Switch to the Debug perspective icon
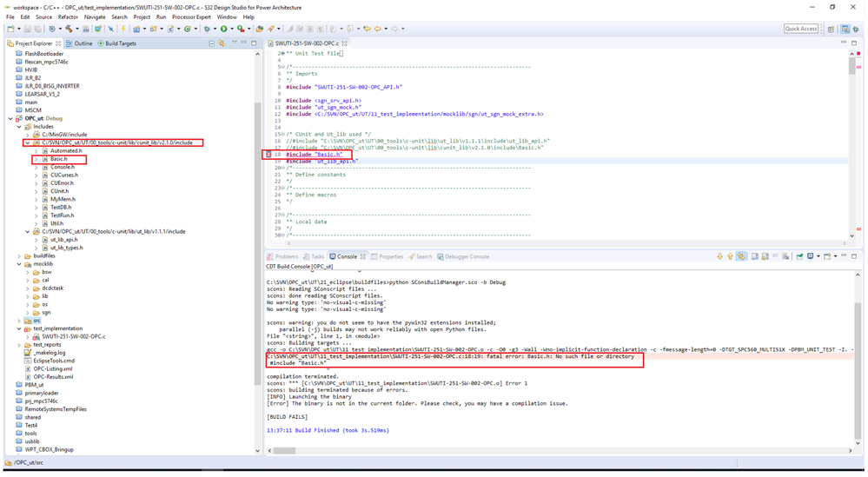This screenshot has height=477, width=868. tap(856, 30)
